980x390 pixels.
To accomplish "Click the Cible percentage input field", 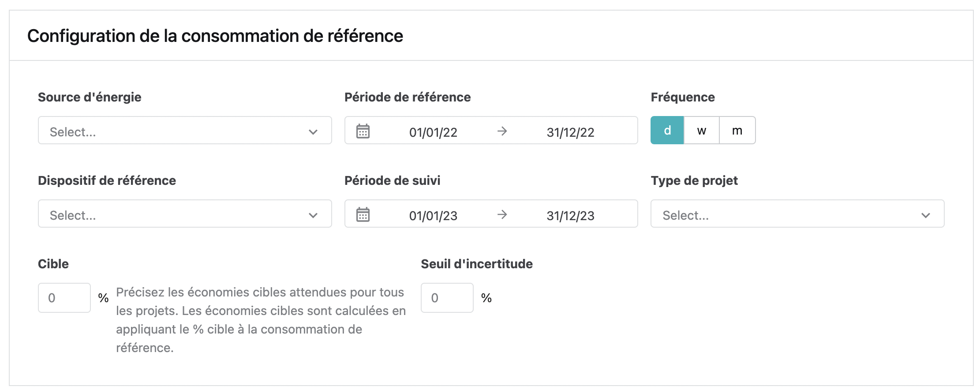I will coord(64,298).
